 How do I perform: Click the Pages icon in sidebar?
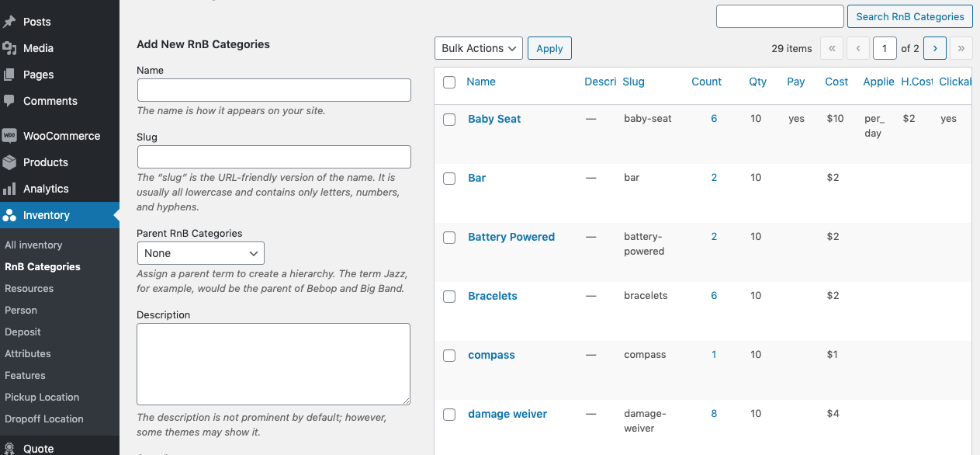(x=9, y=75)
